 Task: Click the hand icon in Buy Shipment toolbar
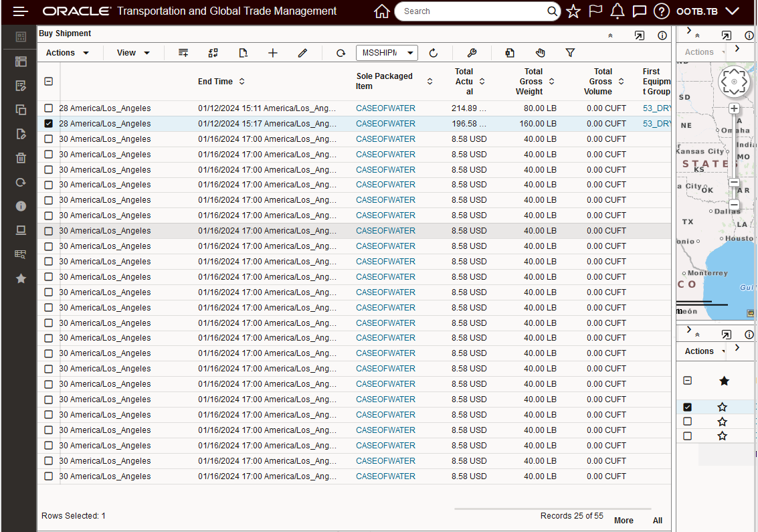(x=541, y=53)
